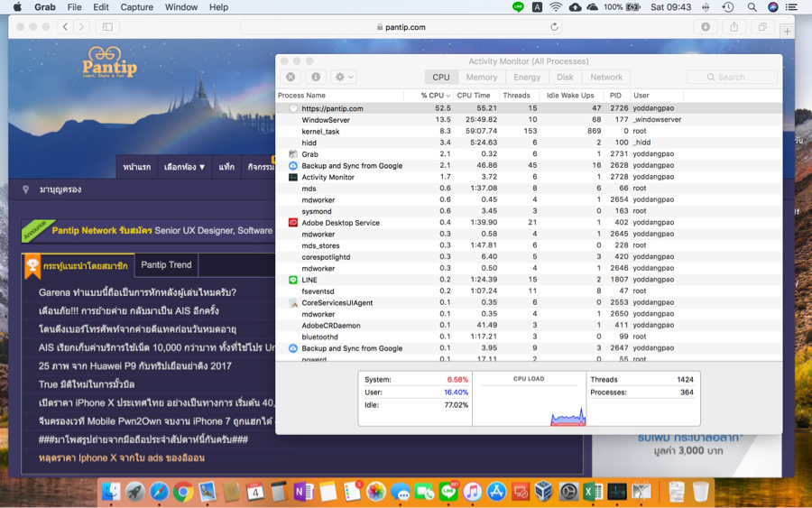Click the CPU LOAD graph
Image resolution: width=812 pixels, height=508 pixels.
tap(529, 399)
